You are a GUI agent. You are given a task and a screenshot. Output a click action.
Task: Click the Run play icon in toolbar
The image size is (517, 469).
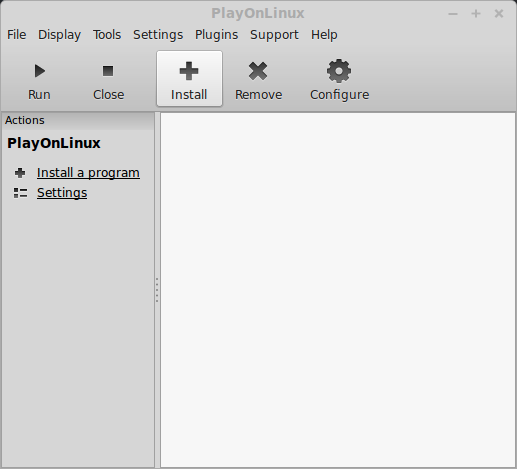[40, 71]
